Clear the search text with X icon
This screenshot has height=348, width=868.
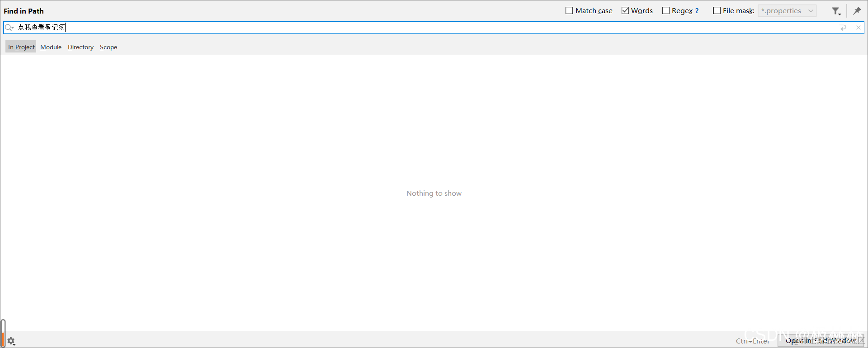tap(858, 28)
